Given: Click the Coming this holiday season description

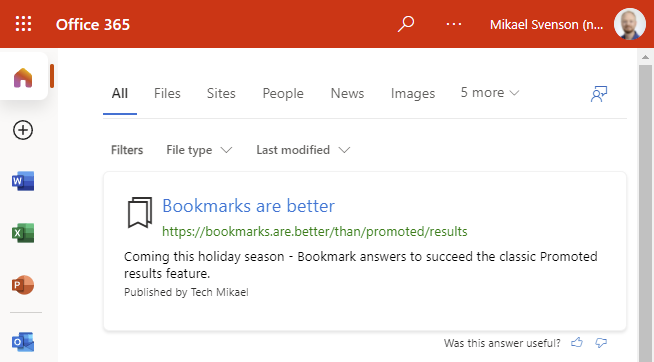Looking at the screenshot, I should [361, 265].
